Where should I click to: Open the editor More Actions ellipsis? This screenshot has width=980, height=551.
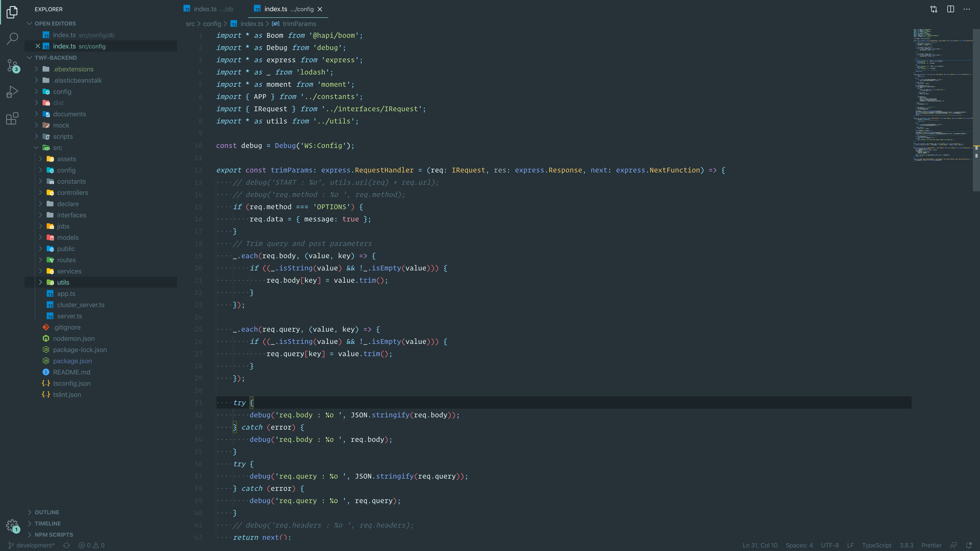[x=967, y=9]
